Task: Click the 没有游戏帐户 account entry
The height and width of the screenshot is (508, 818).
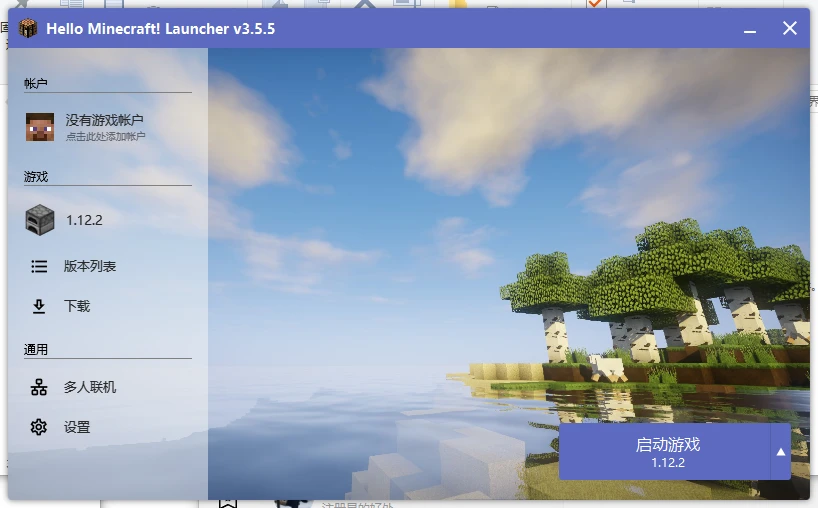Action: [105, 120]
